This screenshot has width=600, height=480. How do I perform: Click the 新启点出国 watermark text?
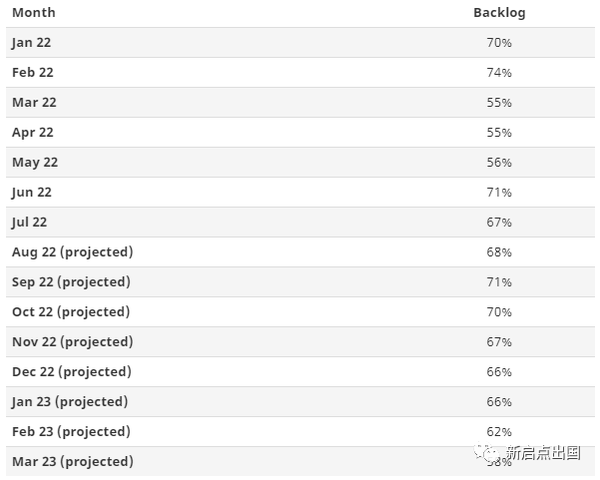pyautogui.click(x=543, y=453)
